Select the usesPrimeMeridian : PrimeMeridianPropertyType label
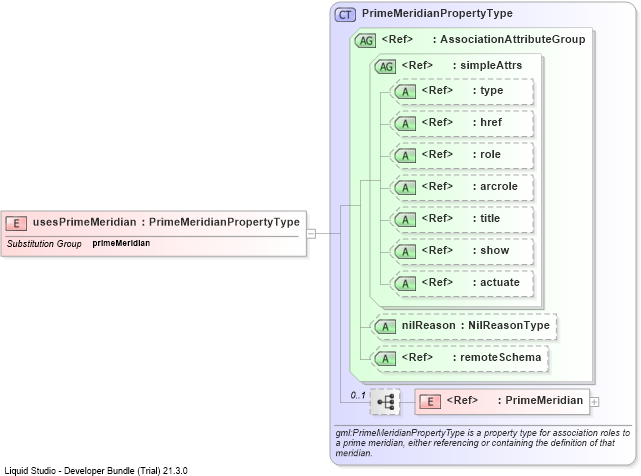641x476 pixels. 166,222
